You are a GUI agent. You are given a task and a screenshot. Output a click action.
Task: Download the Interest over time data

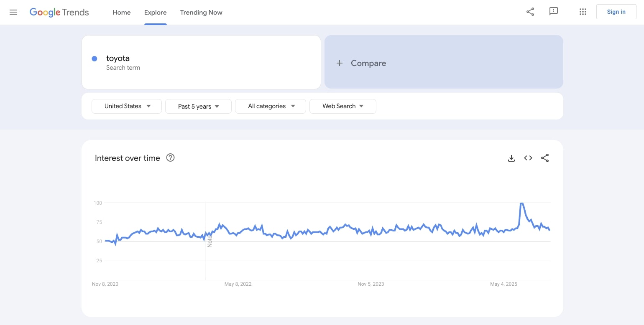(511, 158)
